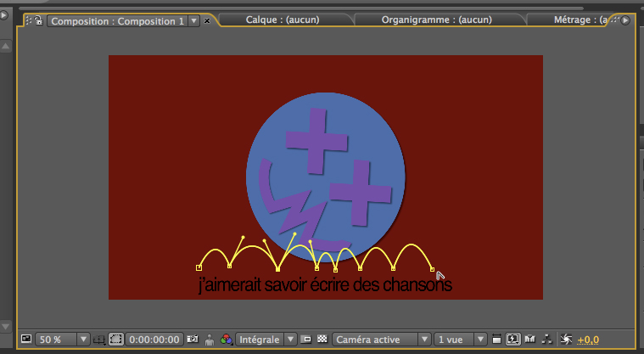Toggle the Region of Interest icon
The image size is (644, 354).
tap(306, 340)
